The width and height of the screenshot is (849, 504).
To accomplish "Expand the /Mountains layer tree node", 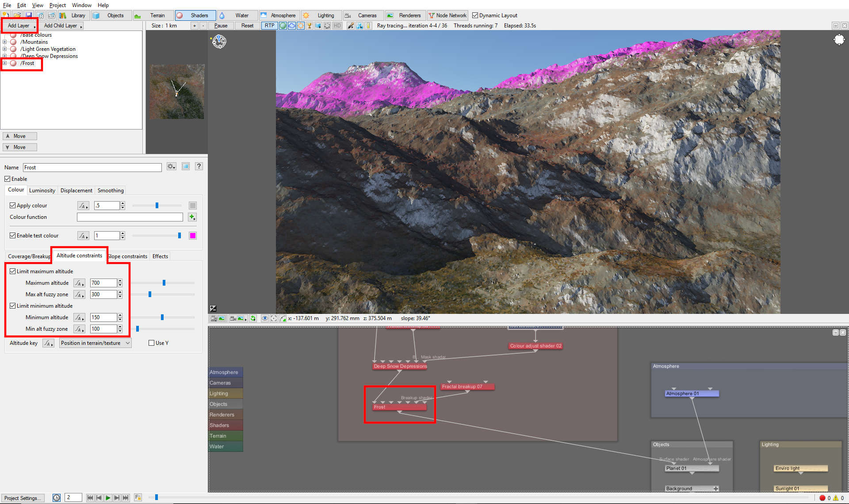I will coord(5,42).
